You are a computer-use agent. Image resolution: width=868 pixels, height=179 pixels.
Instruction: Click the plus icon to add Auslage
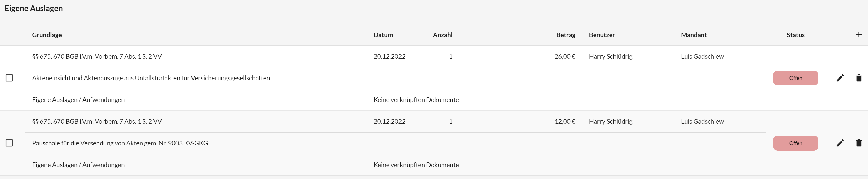pos(858,35)
